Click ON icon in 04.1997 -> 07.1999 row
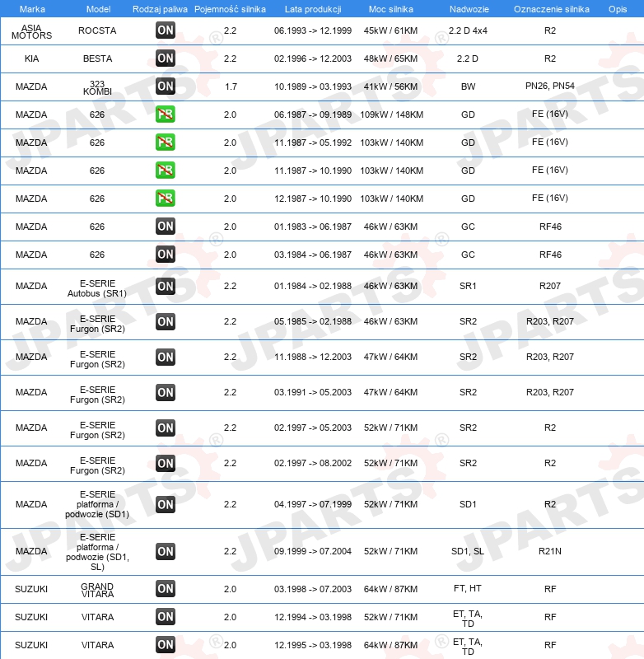Viewport: 644px width, 659px height. click(x=165, y=504)
